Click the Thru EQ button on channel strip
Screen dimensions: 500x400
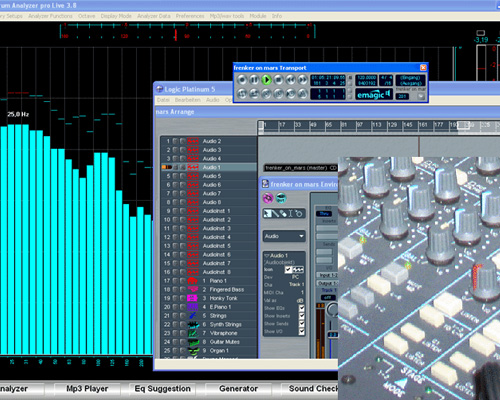click(x=324, y=213)
